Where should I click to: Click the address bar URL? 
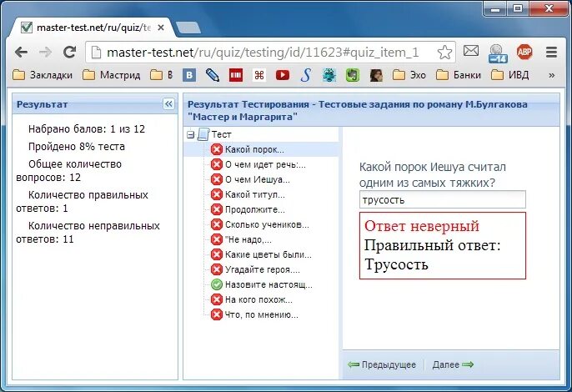pyautogui.click(x=263, y=53)
